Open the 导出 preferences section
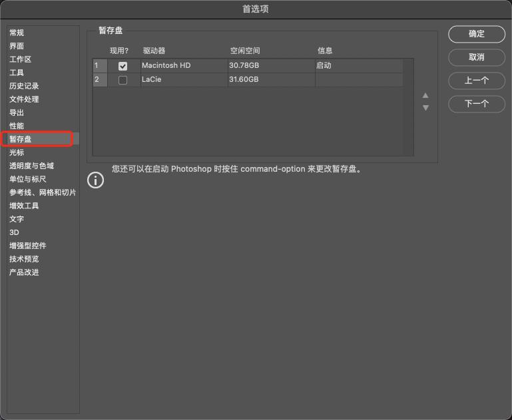The height and width of the screenshot is (420, 512). coord(17,112)
